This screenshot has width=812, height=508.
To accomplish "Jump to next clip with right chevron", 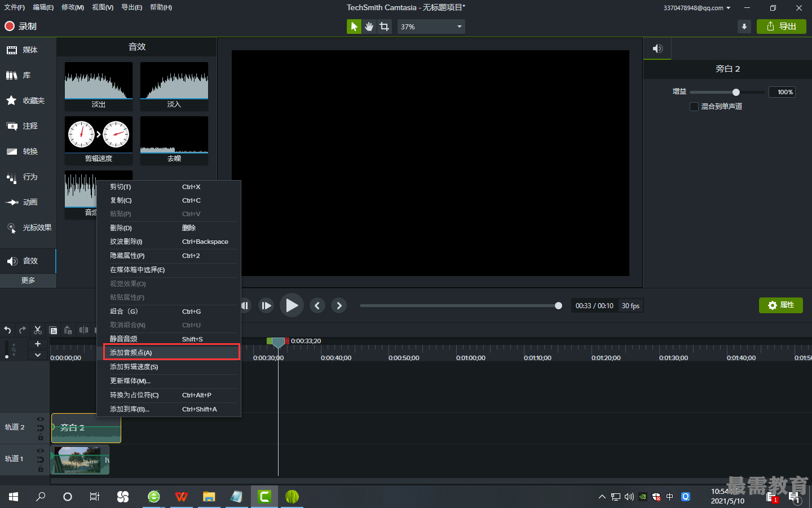I will click(339, 305).
